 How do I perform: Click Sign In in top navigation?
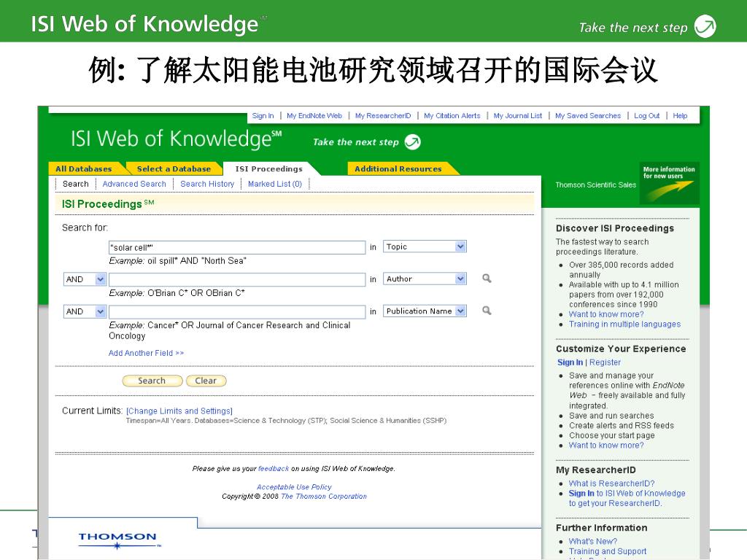tap(263, 116)
